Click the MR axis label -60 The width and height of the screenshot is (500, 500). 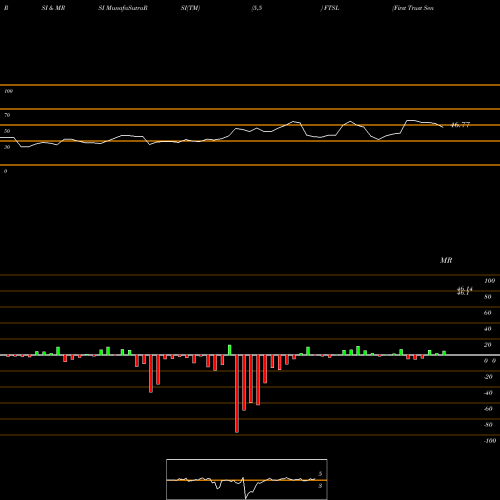[x=488, y=409]
